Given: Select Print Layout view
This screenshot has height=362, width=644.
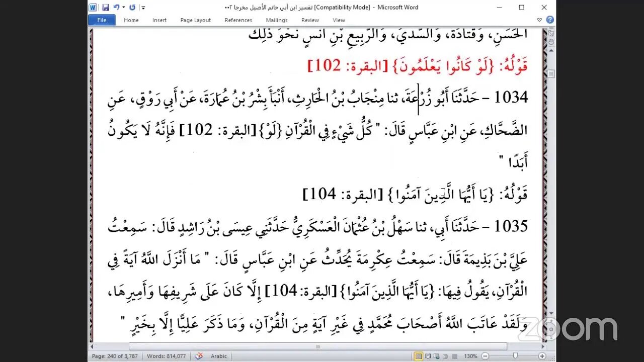Looking at the screenshot, I should pos(418,356).
